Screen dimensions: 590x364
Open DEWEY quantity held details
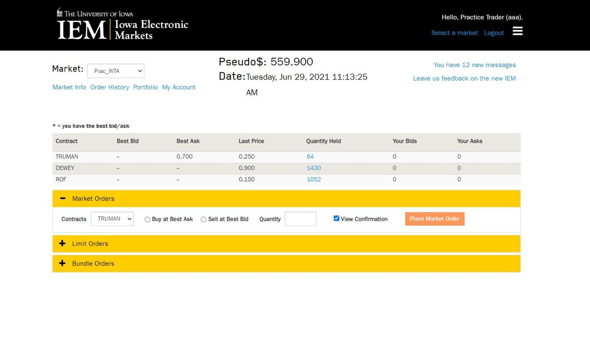pyautogui.click(x=313, y=168)
